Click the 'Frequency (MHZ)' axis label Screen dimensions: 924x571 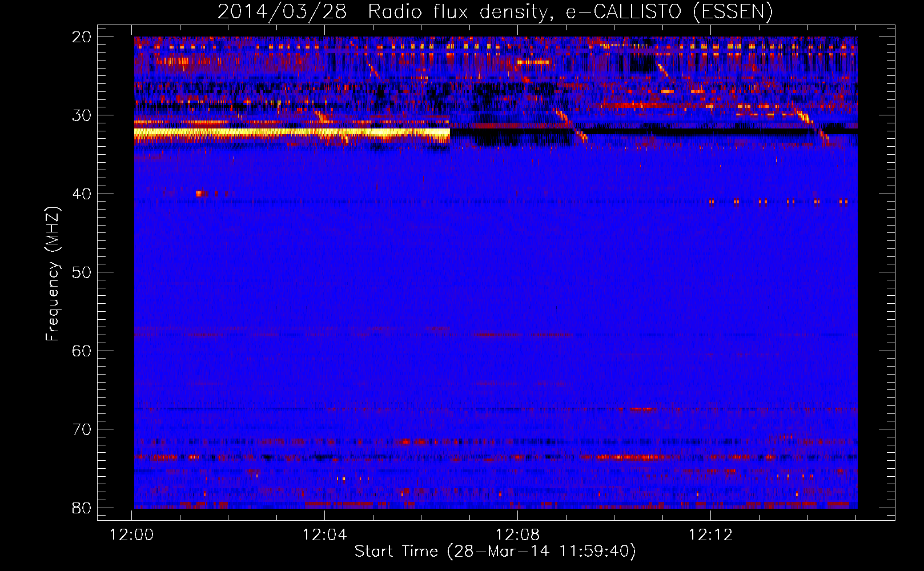[x=53, y=274]
